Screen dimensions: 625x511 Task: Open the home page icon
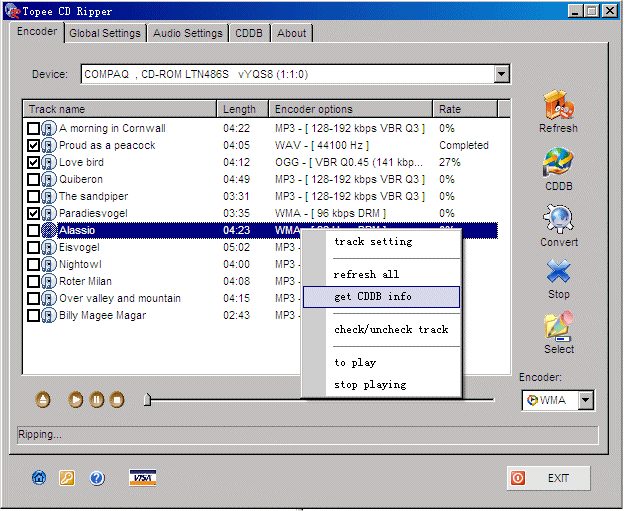point(39,478)
